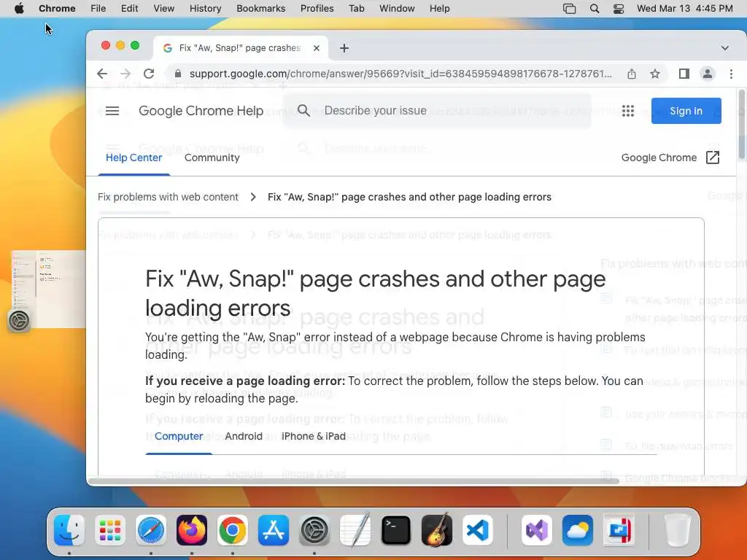Reload the current page

(149, 74)
